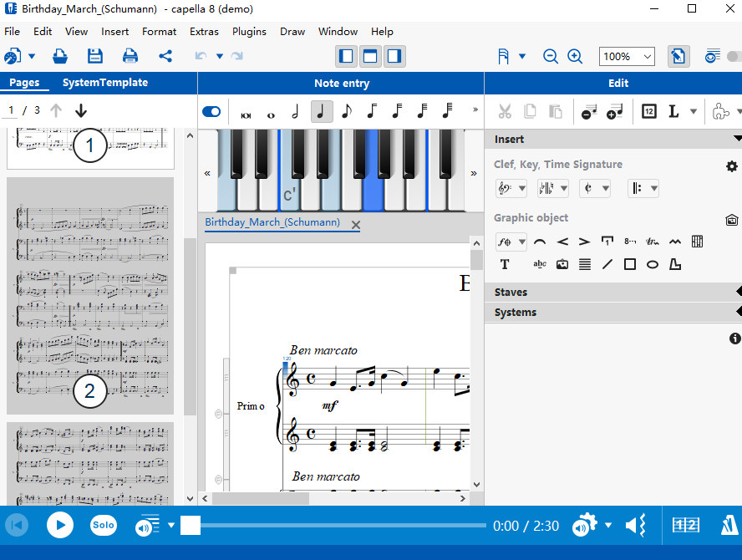Click the playback position slider handle
The image size is (742, 560).
[191, 525]
